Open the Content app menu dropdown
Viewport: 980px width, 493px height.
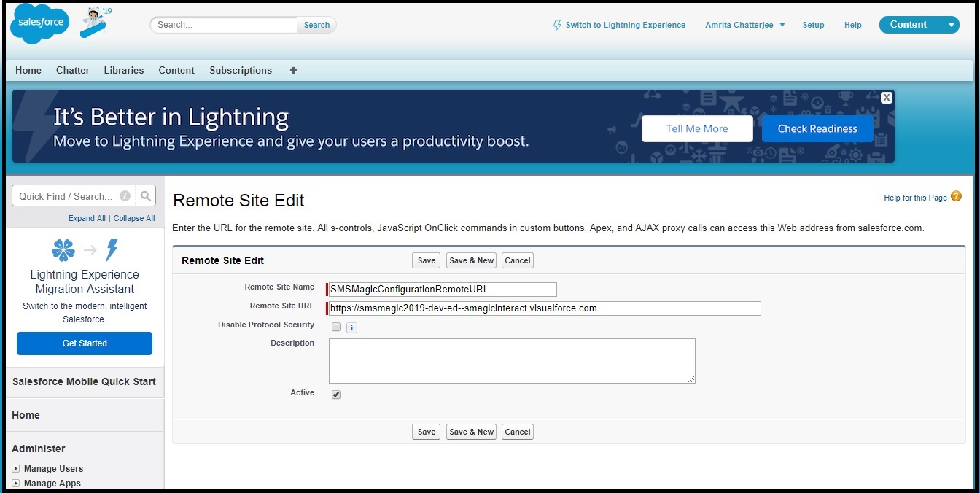coord(952,25)
